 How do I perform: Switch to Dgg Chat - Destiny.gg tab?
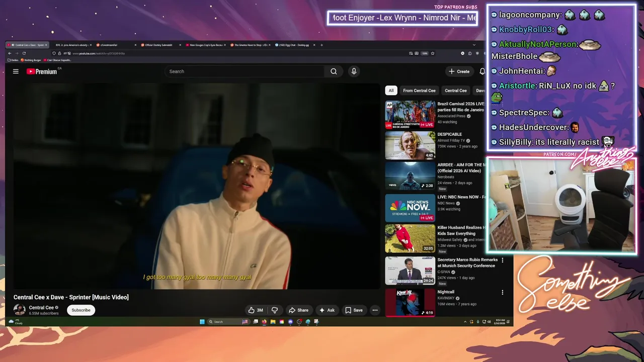pos(294,45)
